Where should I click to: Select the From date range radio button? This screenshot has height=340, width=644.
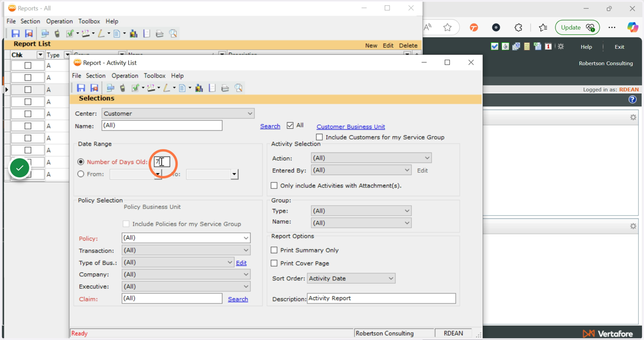click(81, 174)
